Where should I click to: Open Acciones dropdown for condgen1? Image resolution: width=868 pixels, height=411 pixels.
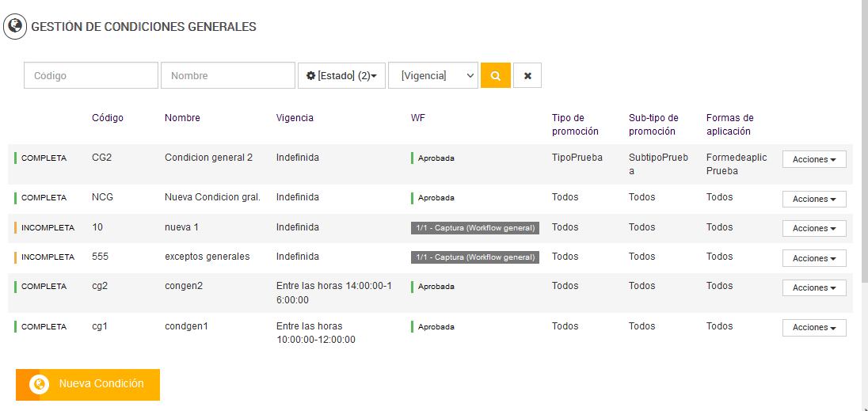pos(814,327)
